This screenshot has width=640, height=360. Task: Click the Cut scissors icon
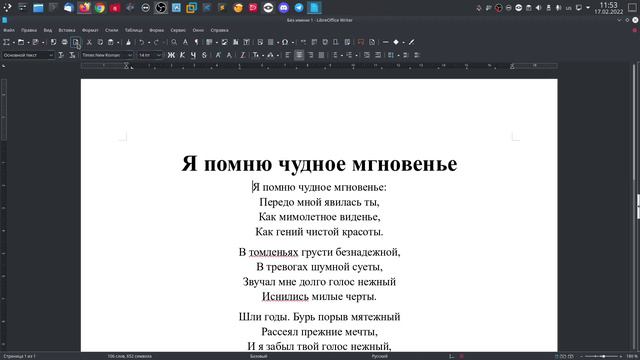(x=89, y=42)
